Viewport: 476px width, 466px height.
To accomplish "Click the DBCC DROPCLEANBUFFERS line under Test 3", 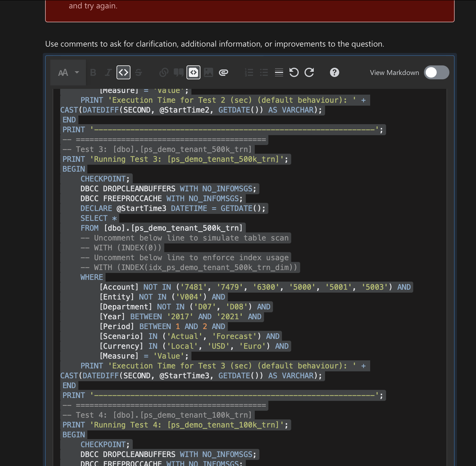I will tap(168, 189).
